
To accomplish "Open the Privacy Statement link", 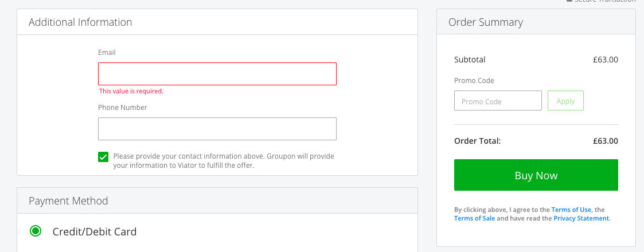I will 581,218.
